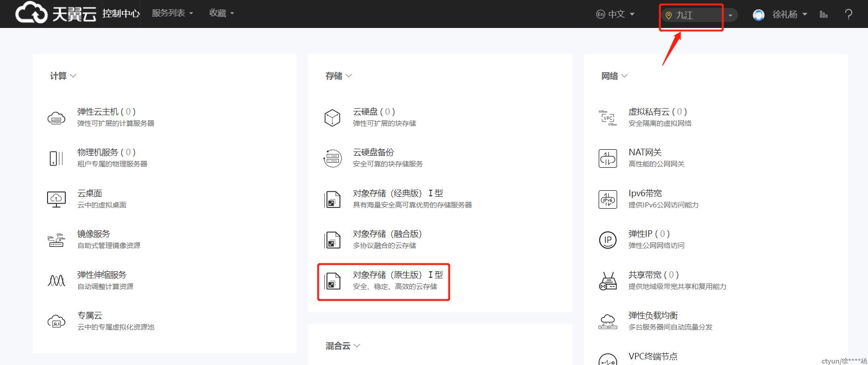Open 弹性负载均衡 link

pos(653,316)
